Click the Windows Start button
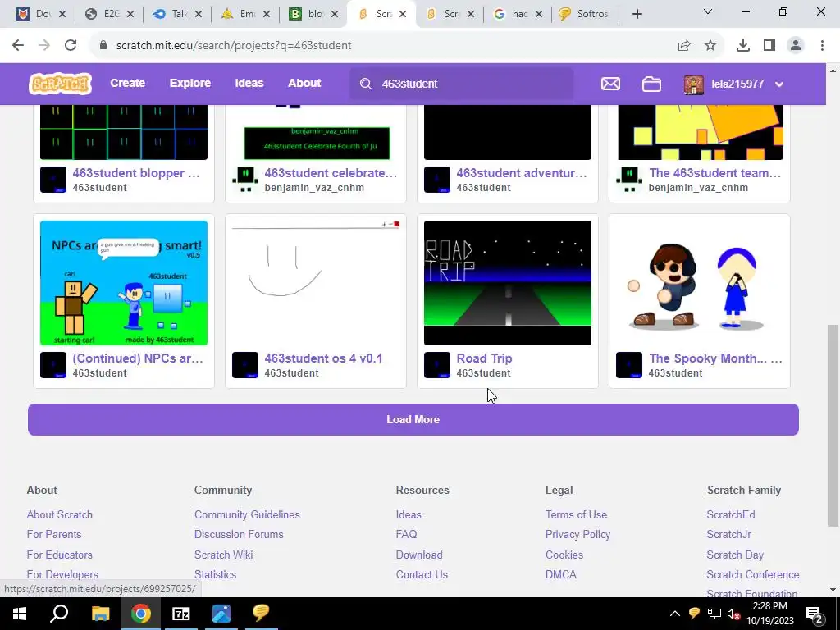Image resolution: width=840 pixels, height=630 pixels. (x=20, y=614)
